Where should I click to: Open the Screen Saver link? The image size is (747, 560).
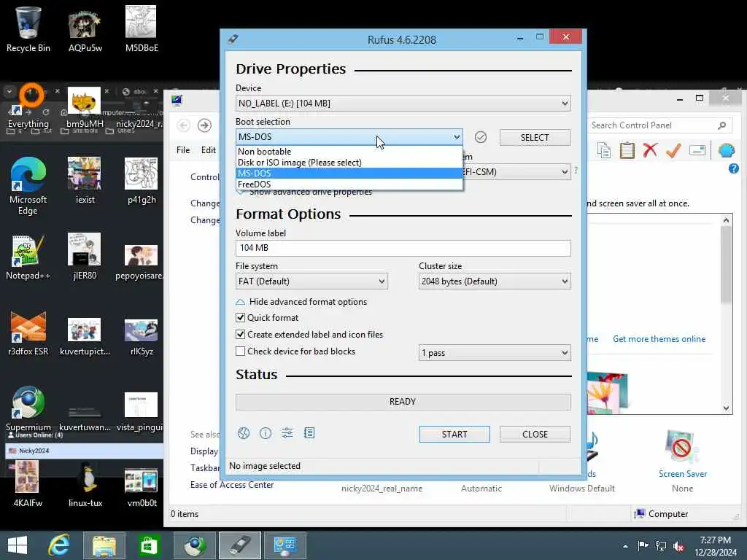[x=682, y=474]
